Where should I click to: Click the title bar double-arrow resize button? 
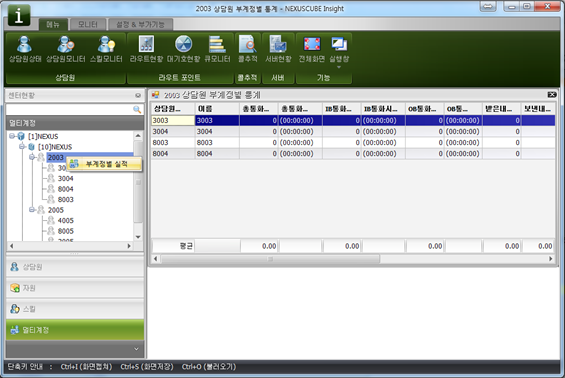pos(488,6)
